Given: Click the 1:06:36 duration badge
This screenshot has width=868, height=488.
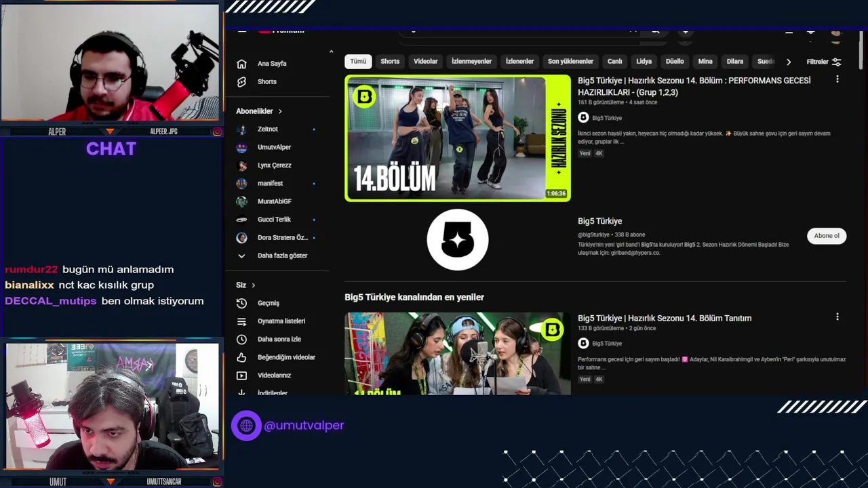Looking at the screenshot, I should click(x=556, y=194).
